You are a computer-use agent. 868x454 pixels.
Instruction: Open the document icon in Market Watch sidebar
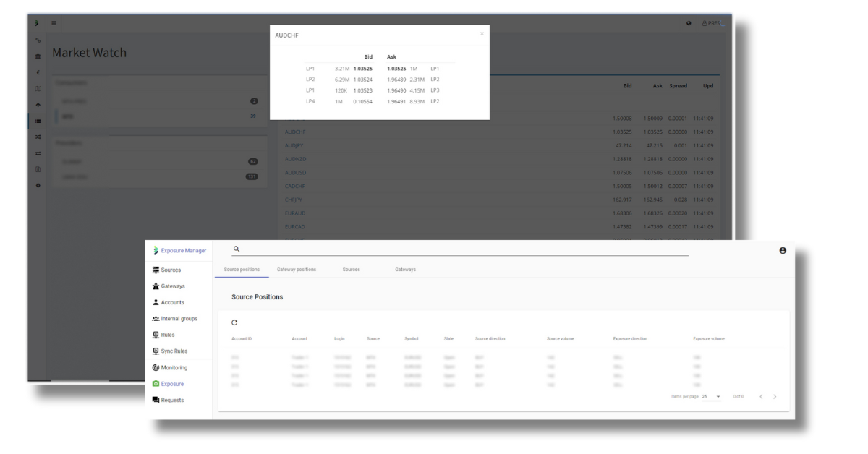pyautogui.click(x=38, y=169)
